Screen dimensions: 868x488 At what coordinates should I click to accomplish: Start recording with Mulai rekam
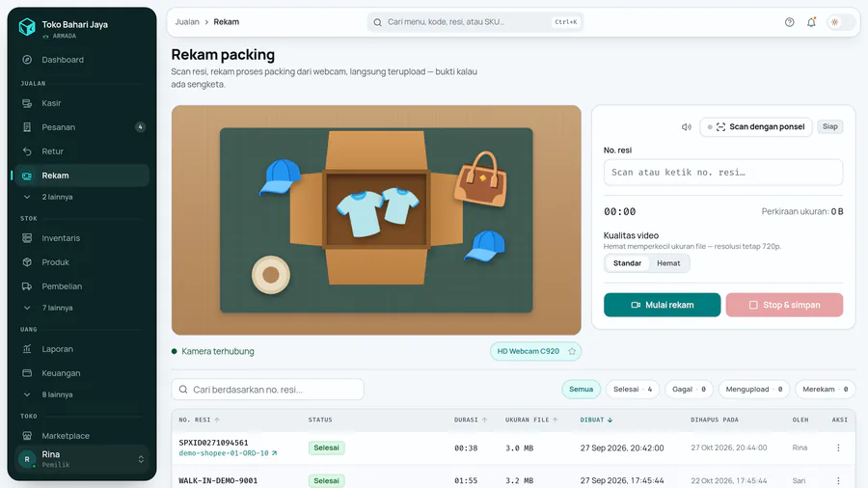(x=662, y=305)
